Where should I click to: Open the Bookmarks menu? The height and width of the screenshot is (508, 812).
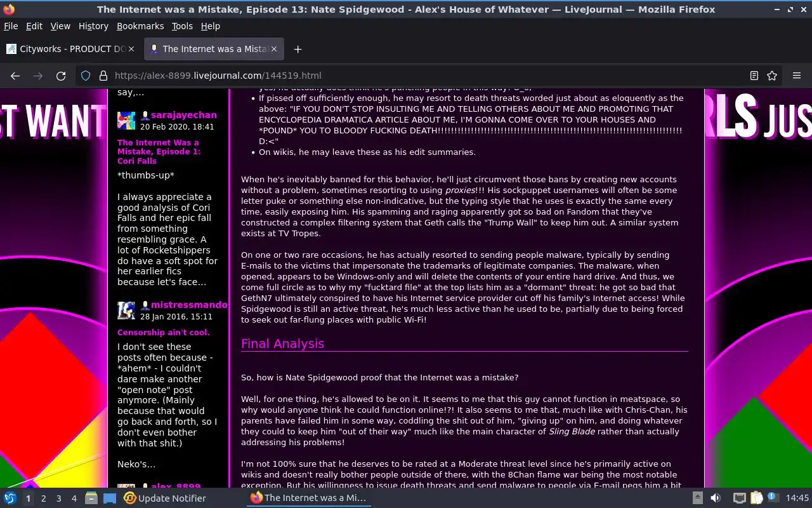[140, 26]
